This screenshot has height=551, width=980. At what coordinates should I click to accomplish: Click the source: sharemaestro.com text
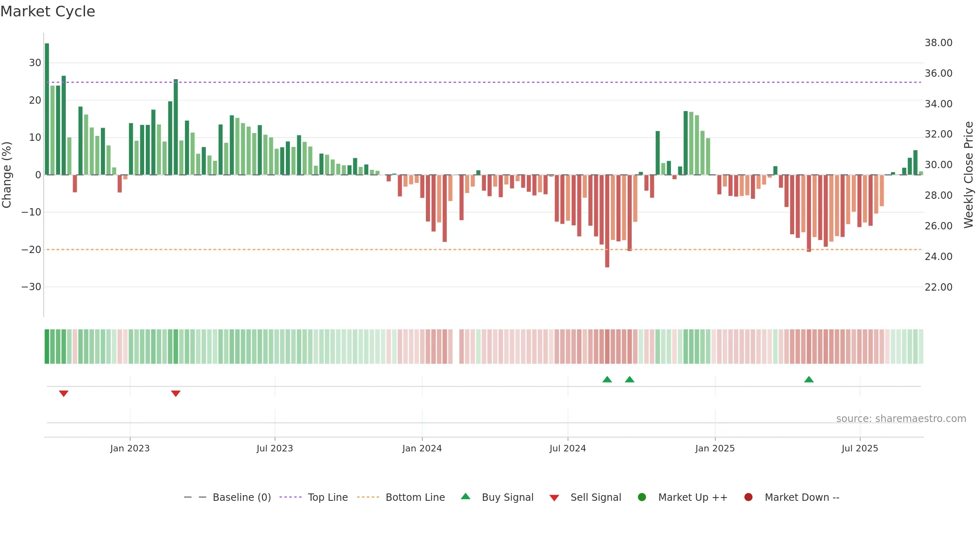click(901, 419)
